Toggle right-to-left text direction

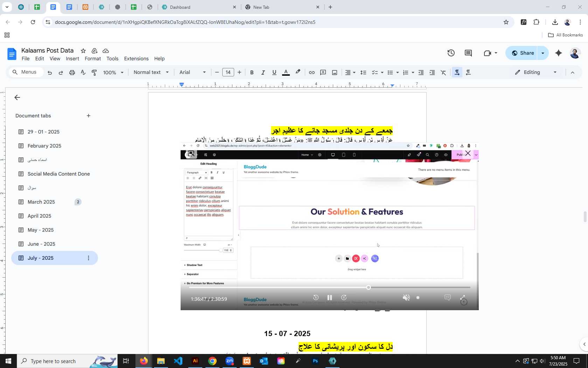[468, 72]
